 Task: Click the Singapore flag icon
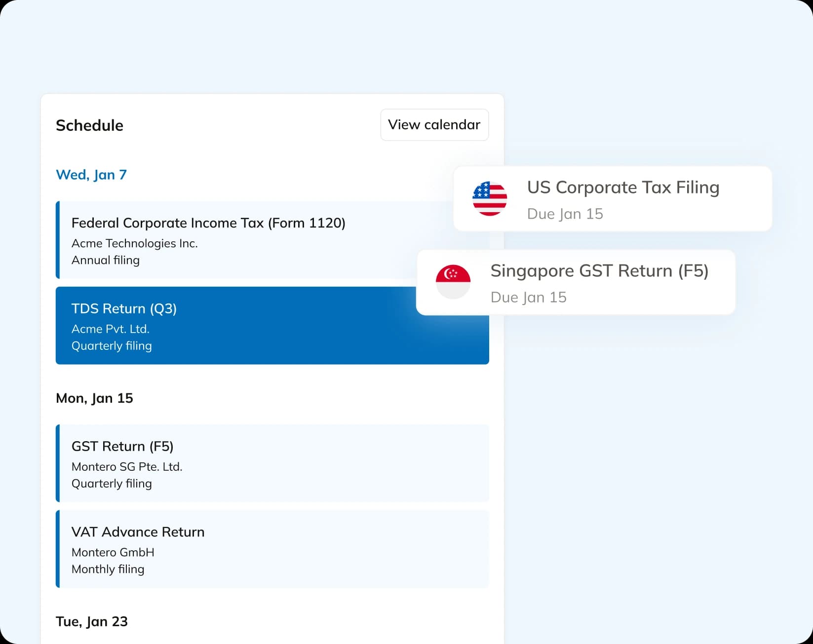[x=453, y=282]
